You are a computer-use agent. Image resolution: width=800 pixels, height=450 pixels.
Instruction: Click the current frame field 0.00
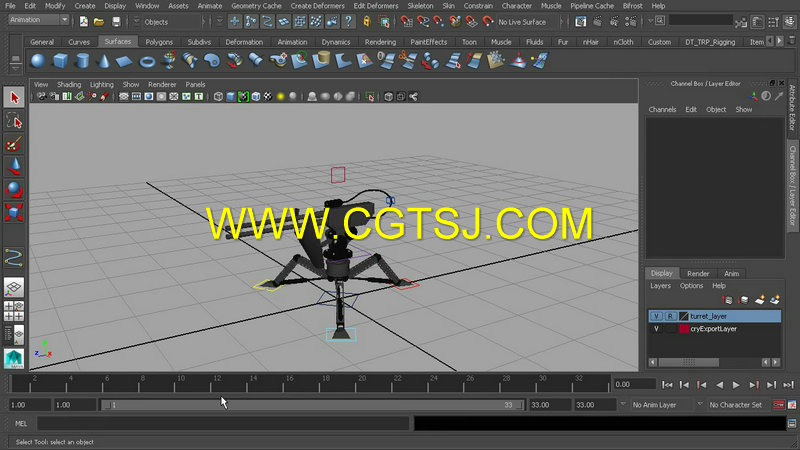click(634, 384)
